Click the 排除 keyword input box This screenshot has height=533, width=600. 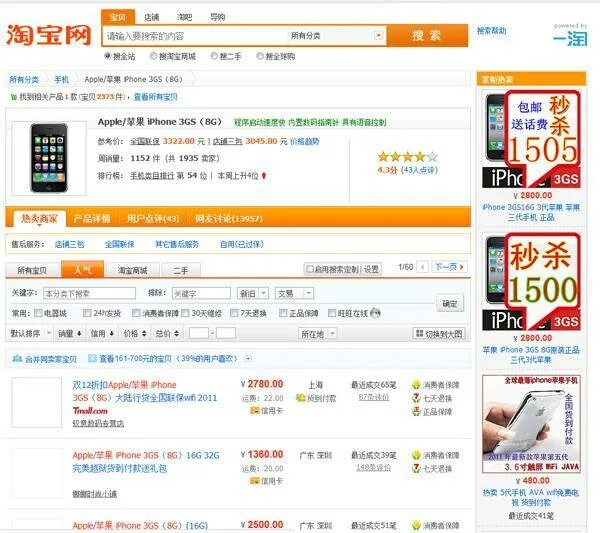pos(201,293)
